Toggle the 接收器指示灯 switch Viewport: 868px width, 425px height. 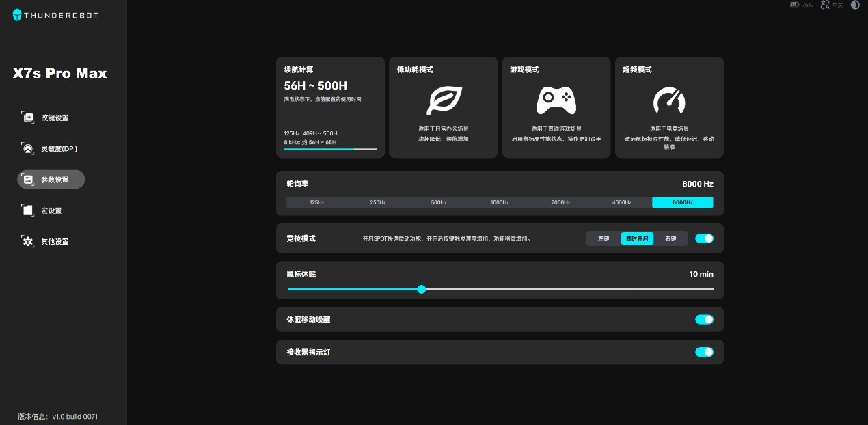click(x=704, y=352)
